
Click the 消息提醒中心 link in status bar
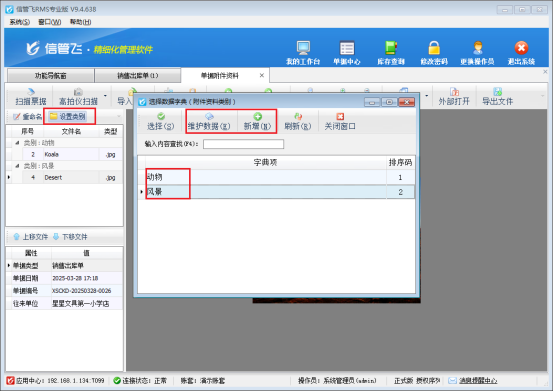pyautogui.click(x=478, y=381)
